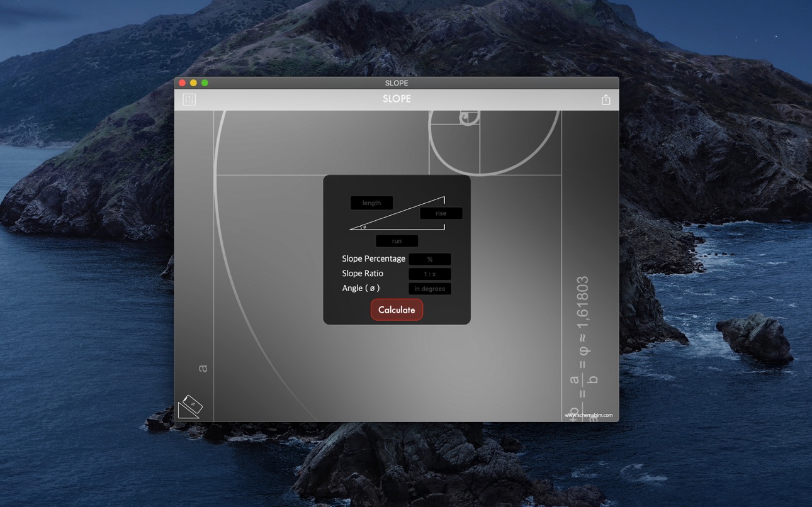Click the run input field
The width and height of the screenshot is (812, 507).
pos(397,241)
